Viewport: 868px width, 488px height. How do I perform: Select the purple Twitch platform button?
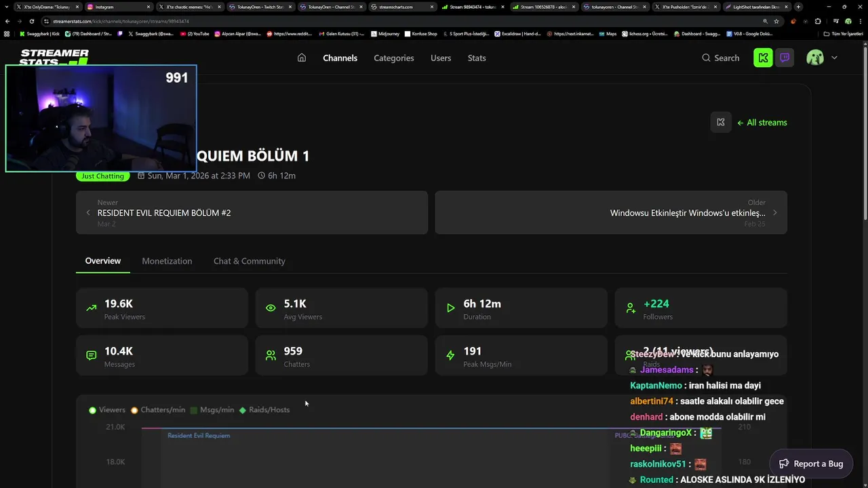785,58
